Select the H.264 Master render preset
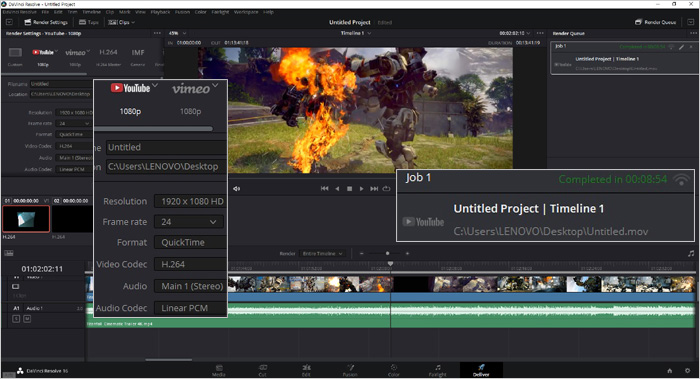700x379 pixels. pyautogui.click(x=108, y=57)
